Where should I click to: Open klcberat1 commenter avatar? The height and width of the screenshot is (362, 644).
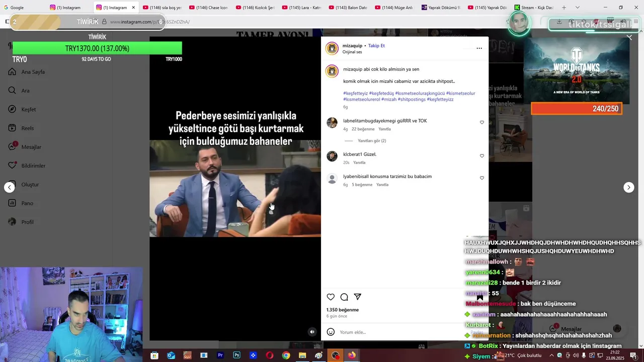pos(332,156)
